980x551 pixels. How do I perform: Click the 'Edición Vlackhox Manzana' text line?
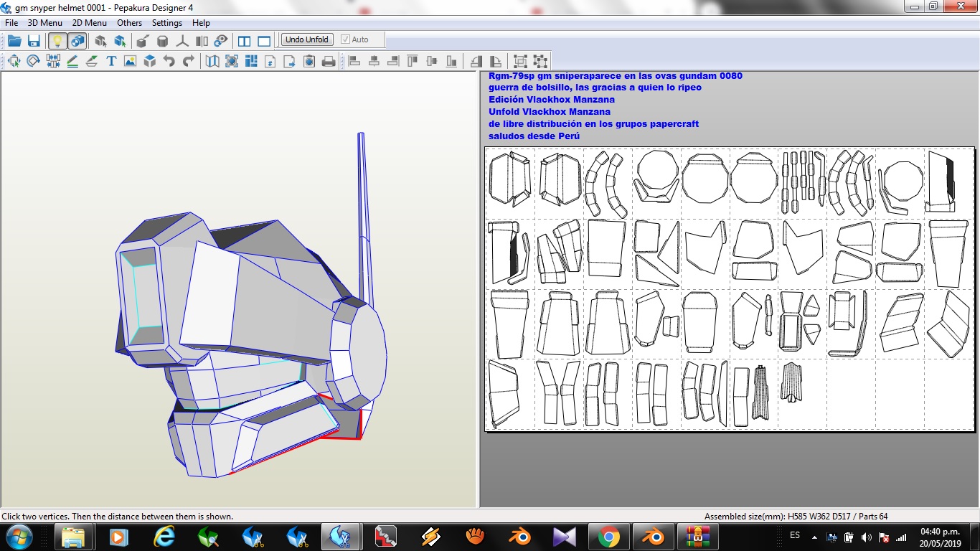[552, 99]
